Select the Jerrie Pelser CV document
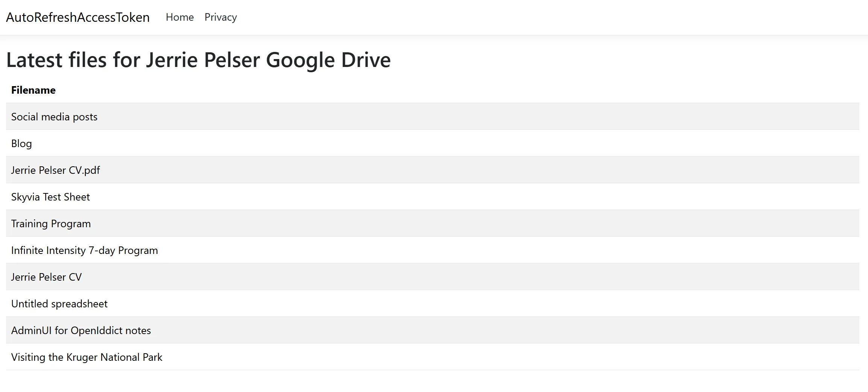The width and height of the screenshot is (868, 392). 46,277
